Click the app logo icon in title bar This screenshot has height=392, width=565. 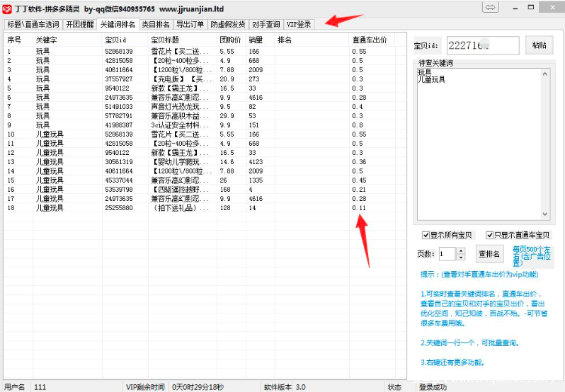coord(8,8)
